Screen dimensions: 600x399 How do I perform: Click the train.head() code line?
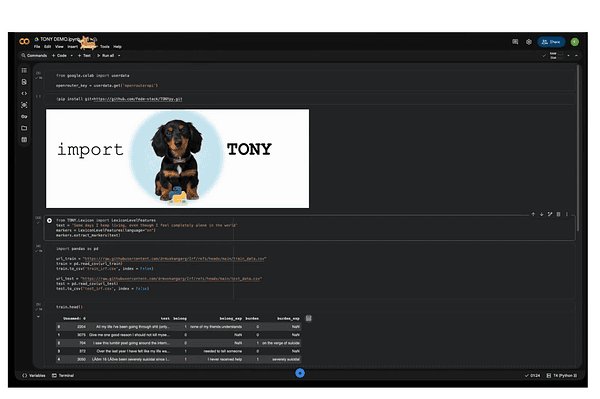pos(69,307)
